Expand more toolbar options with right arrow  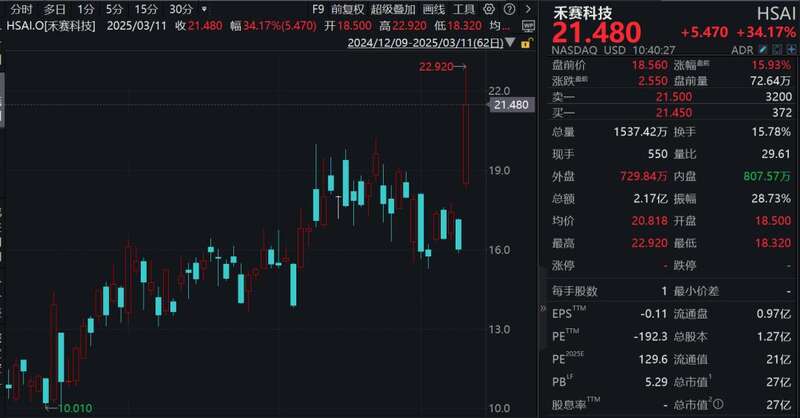[x=528, y=9]
